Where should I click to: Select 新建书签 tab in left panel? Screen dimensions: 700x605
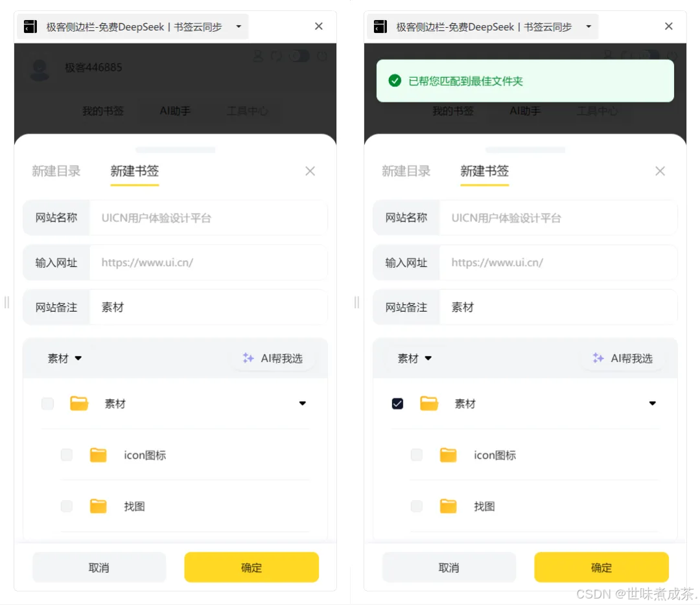click(135, 171)
